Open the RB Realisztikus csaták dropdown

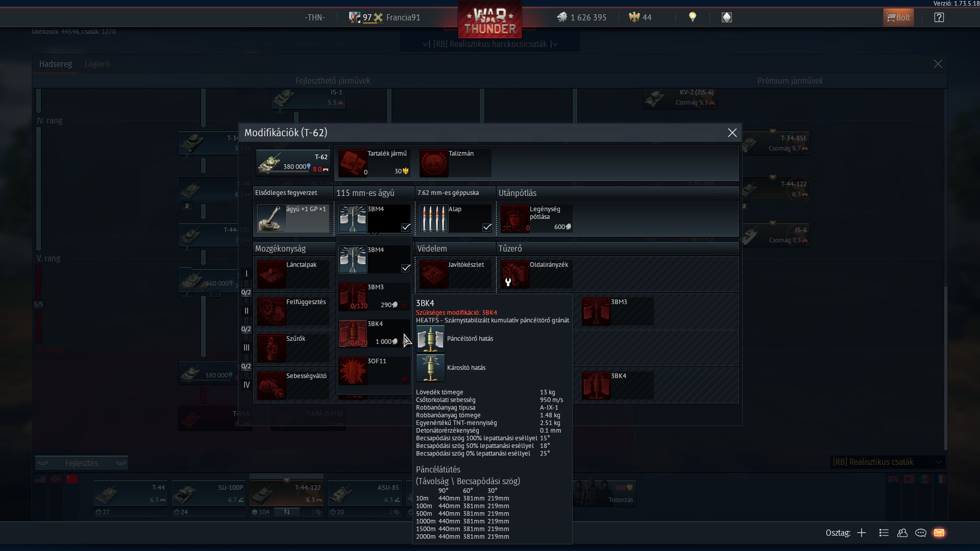tap(888, 462)
